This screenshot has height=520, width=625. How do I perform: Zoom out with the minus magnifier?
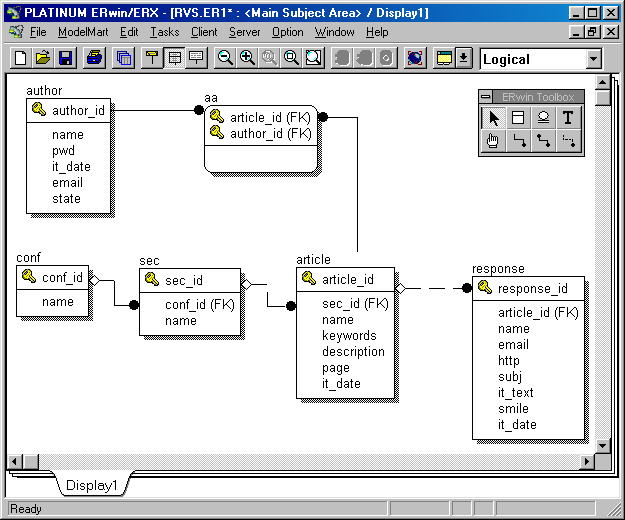pyautogui.click(x=225, y=58)
